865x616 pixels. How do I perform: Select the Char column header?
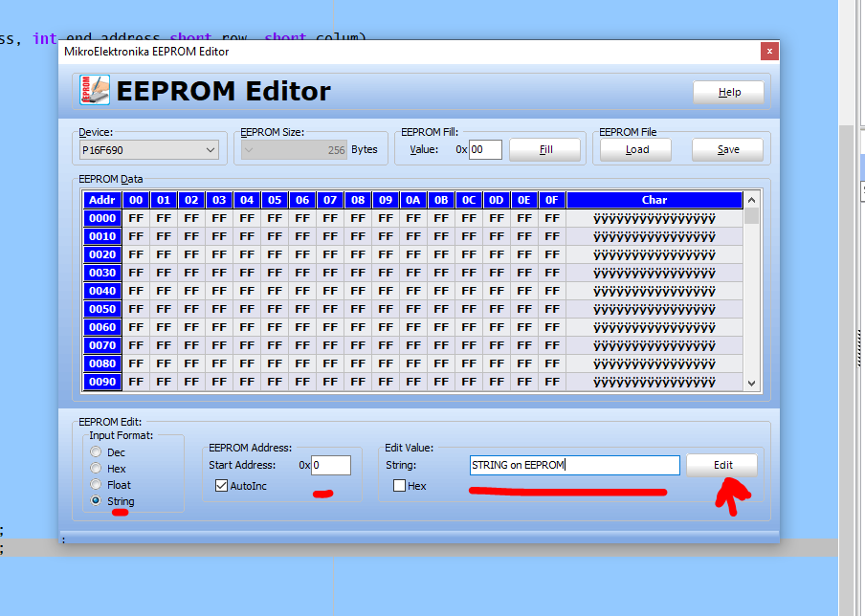coord(654,200)
